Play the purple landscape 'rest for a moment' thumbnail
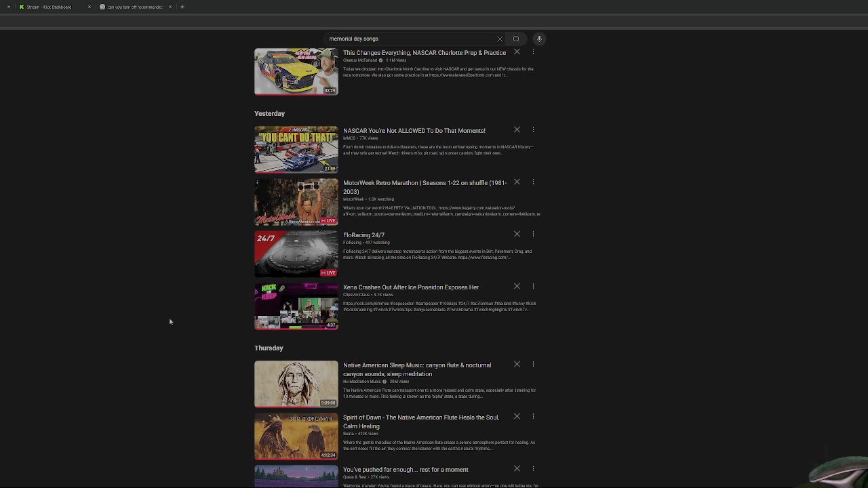The height and width of the screenshot is (488, 868). click(296, 476)
